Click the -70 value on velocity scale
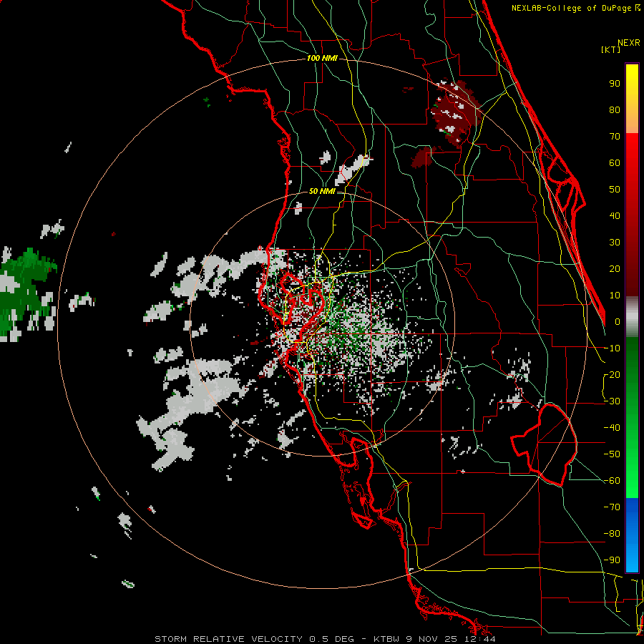Viewport: 644px width, 644px height. click(x=612, y=507)
